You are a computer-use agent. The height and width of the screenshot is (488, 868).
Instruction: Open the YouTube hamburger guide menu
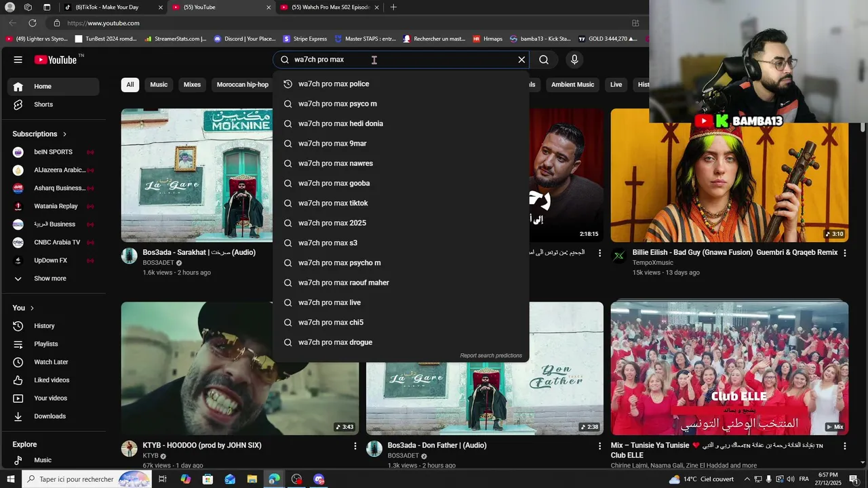[18, 60]
